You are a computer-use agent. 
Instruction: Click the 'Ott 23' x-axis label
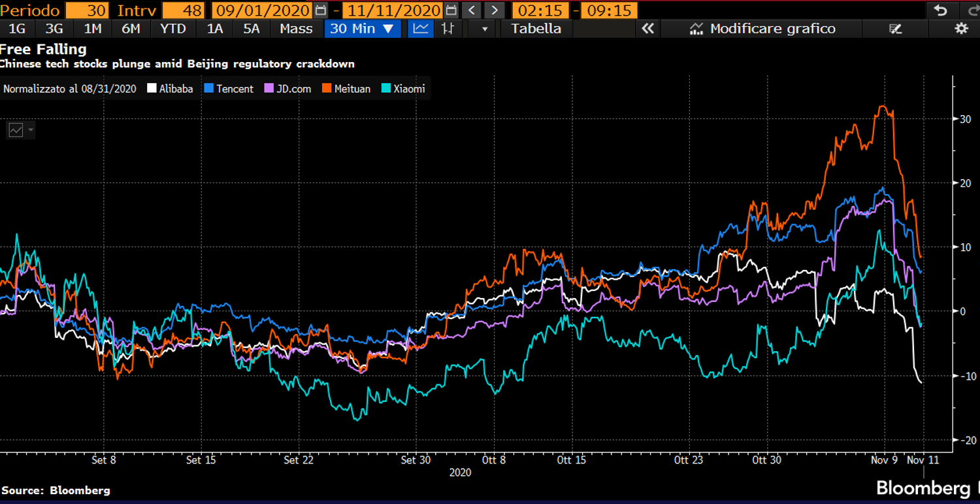pyautogui.click(x=689, y=460)
